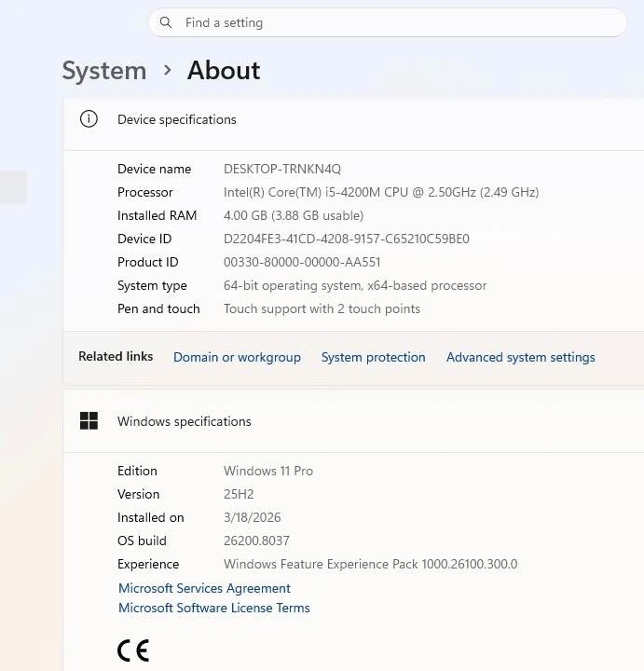Select the 4.00 GB installed RAM value
644x671 pixels.
click(x=294, y=215)
